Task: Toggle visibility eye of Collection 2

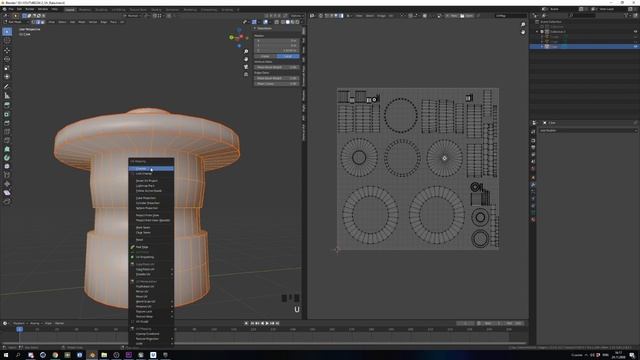Action: tap(636, 31)
